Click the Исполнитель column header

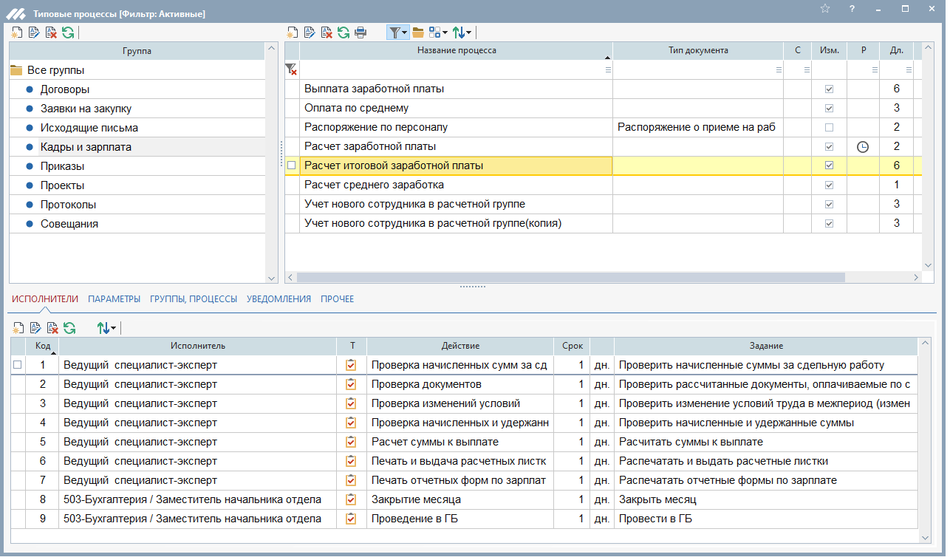tap(198, 346)
